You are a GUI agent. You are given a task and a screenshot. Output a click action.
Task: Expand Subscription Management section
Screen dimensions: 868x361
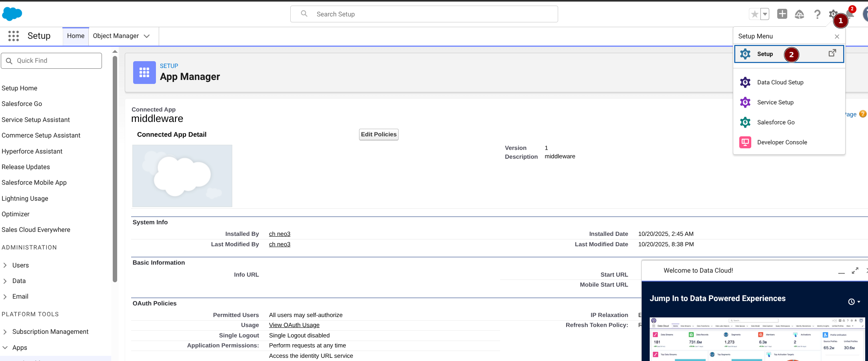5,332
